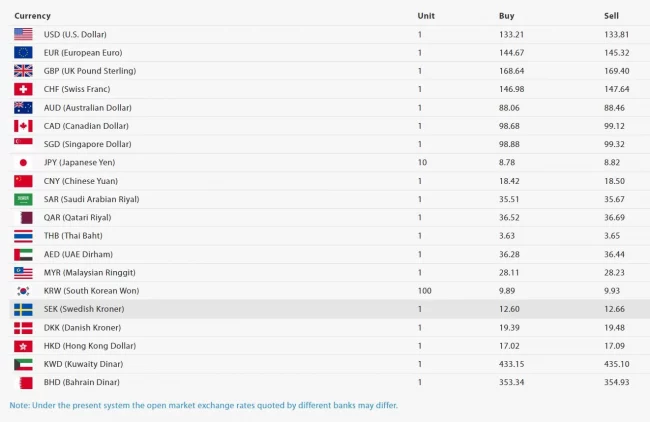Select the Qatar flag icon

(x=23, y=217)
